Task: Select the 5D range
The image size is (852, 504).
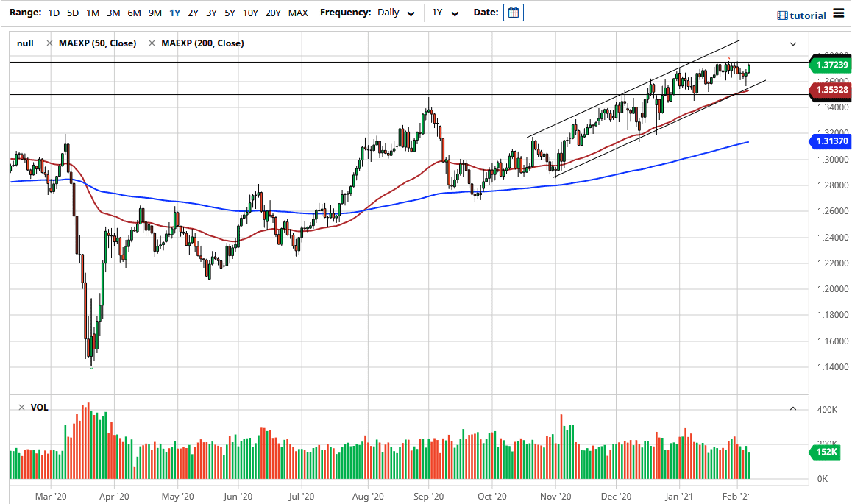Action: coord(73,13)
